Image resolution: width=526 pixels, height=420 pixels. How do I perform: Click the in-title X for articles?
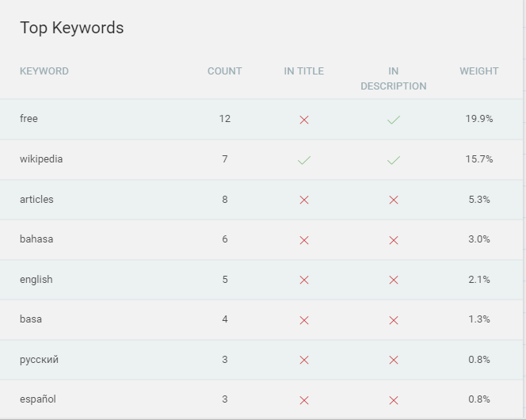point(304,200)
